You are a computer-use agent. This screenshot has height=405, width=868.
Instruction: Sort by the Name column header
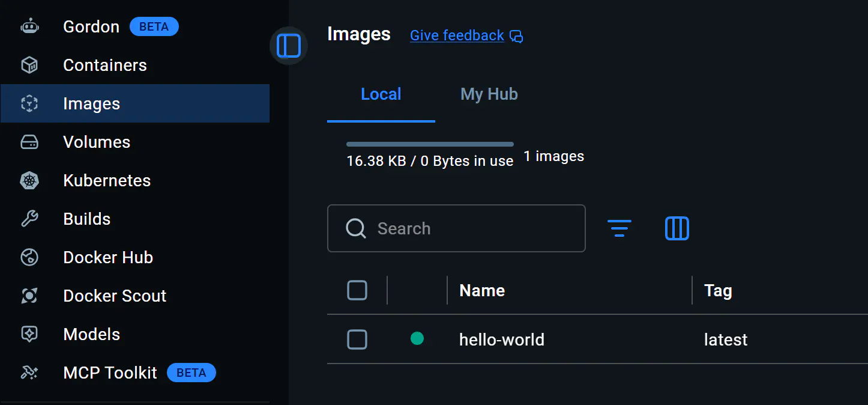(482, 291)
